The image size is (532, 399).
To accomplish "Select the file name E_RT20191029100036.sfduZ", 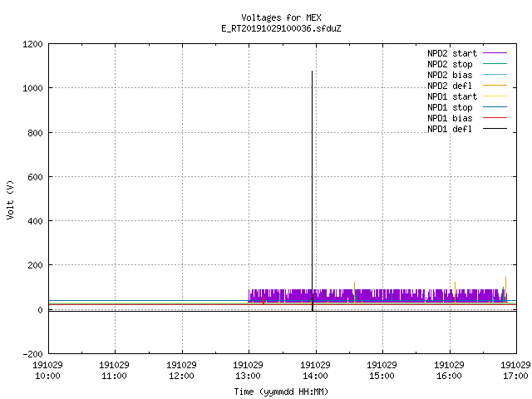I will pos(281,28).
